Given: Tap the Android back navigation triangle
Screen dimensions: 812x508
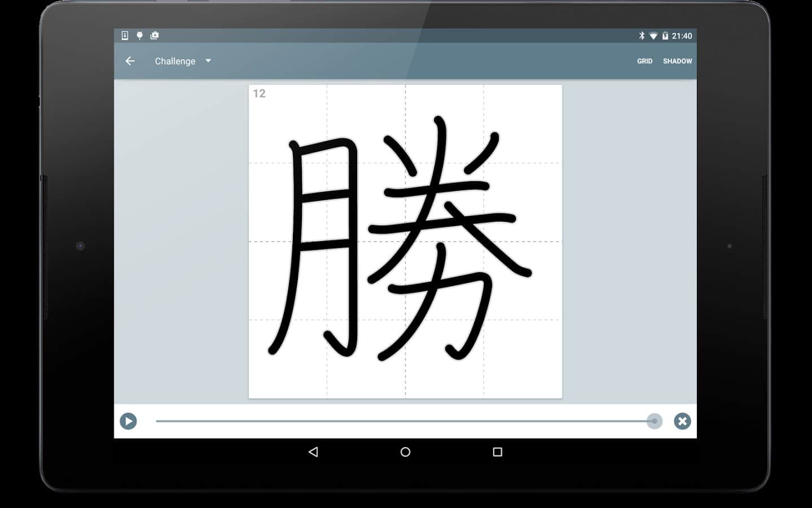Looking at the screenshot, I should pyautogui.click(x=313, y=452).
